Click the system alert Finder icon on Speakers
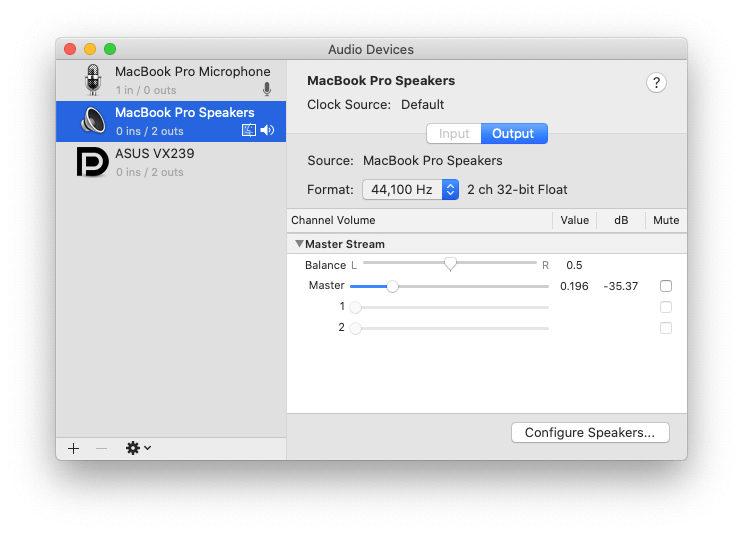The image size is (743, 534). [249, 130]
